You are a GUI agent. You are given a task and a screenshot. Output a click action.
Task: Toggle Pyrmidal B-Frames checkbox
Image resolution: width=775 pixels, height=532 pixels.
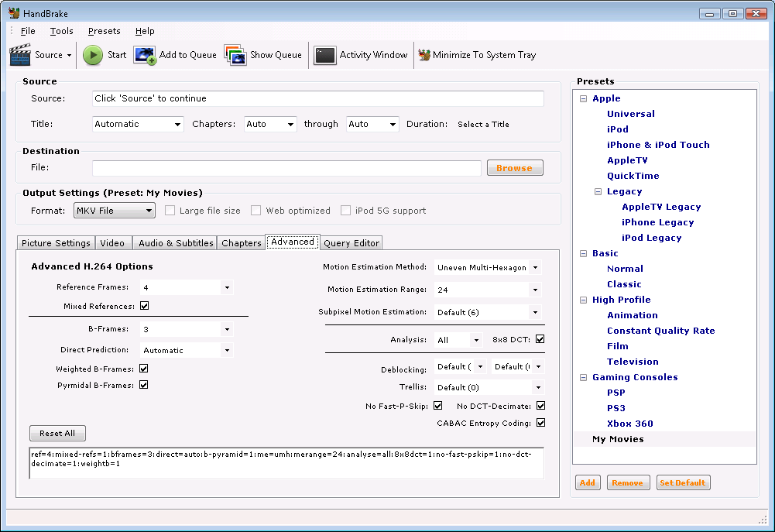pyautogui.click(x=144, y=385)
